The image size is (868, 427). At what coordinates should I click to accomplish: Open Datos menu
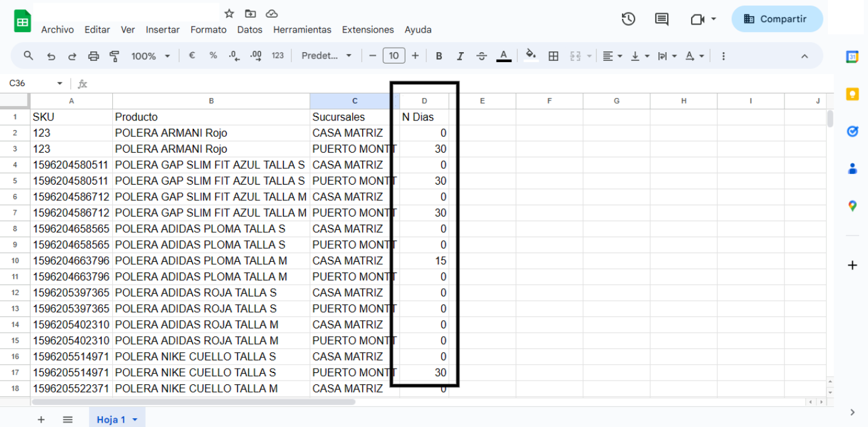tap(250, 30)
